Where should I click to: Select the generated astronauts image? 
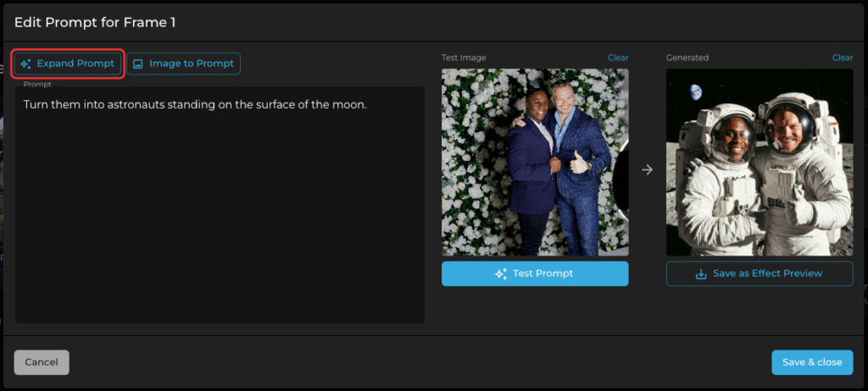pos(759,162)
